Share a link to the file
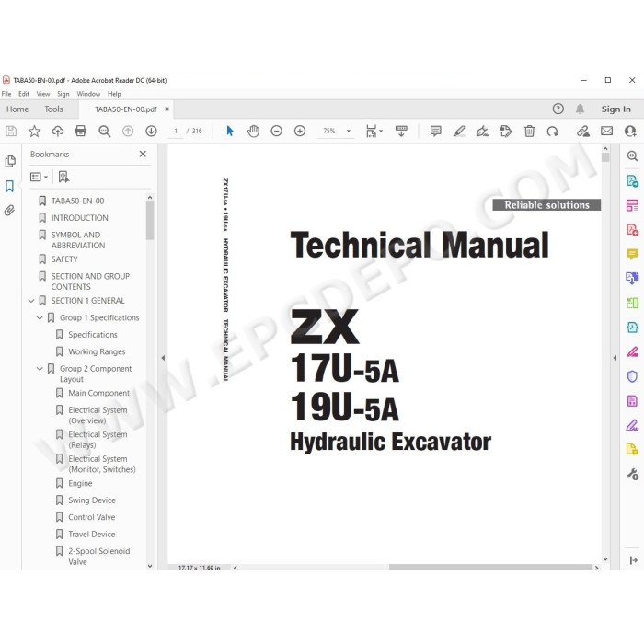 [x=582, y=131]
